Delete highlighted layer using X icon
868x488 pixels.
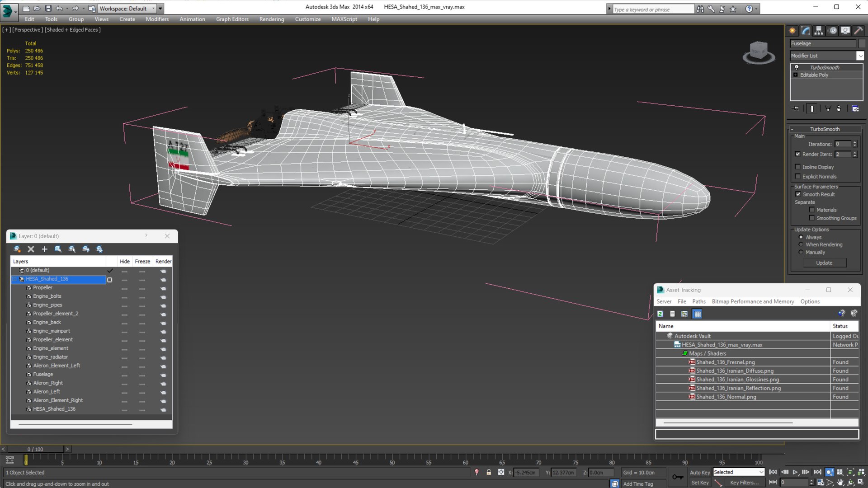coord(31,249)
